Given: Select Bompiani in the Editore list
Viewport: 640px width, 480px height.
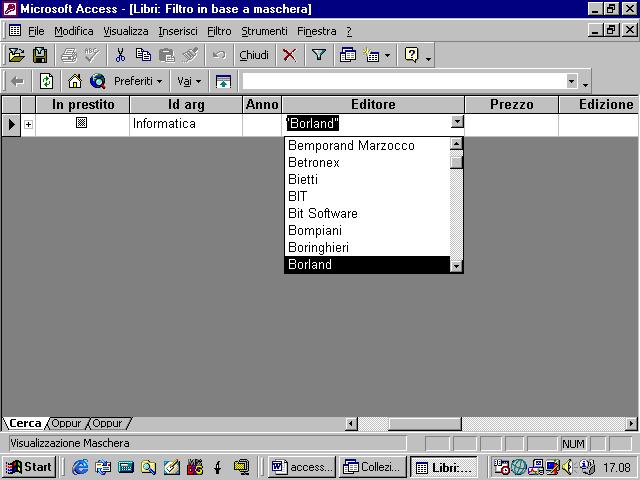Looking at the screenshot, I should coord(367,231).
